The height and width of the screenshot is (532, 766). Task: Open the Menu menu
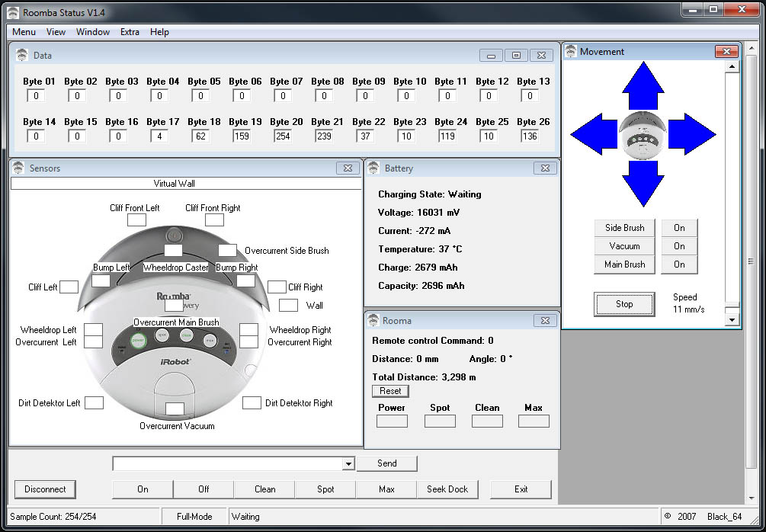tap(24, 32)
